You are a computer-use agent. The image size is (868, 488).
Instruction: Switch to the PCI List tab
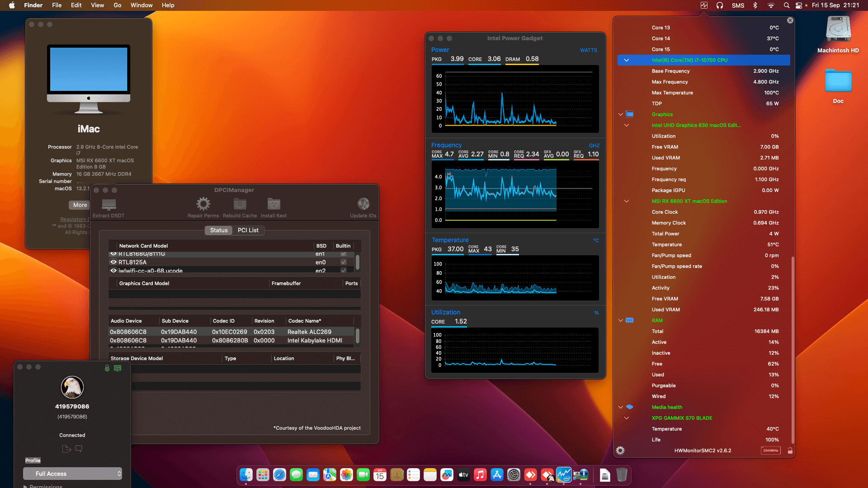coord(248,230)
